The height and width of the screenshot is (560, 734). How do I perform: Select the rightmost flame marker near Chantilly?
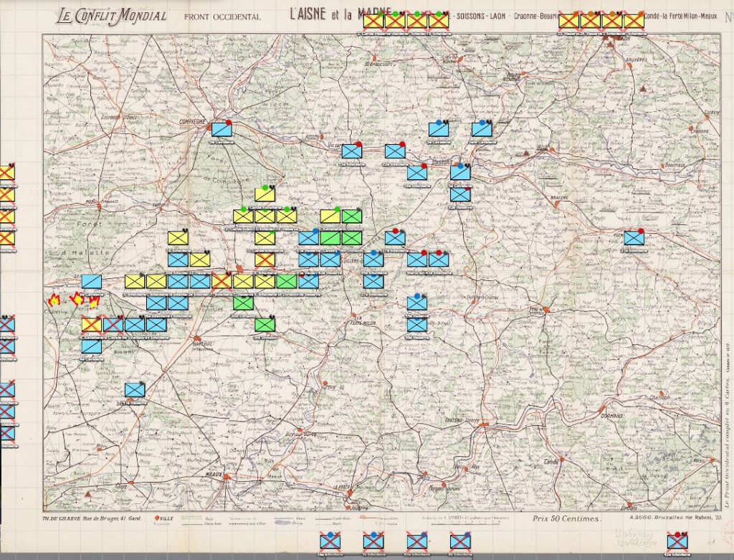[94, 301]
